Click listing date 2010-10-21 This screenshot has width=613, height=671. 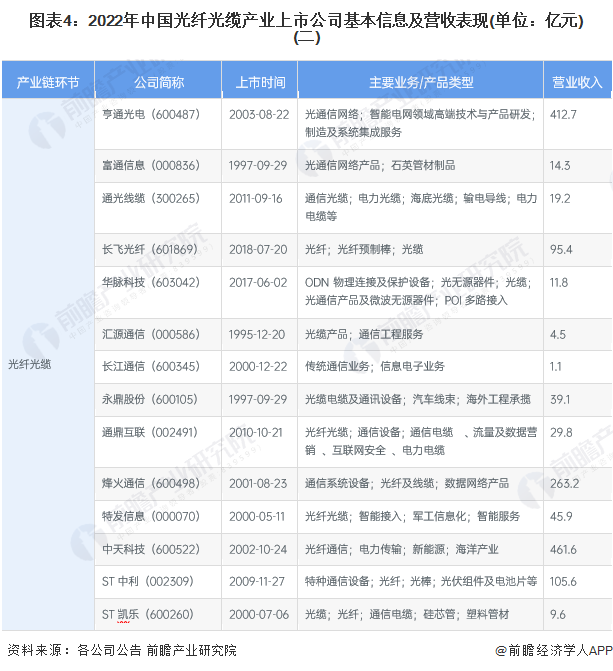click(x=256, y=432)
